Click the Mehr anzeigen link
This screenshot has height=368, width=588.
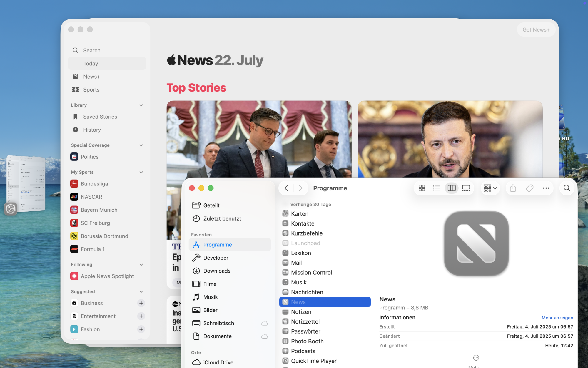557,318
